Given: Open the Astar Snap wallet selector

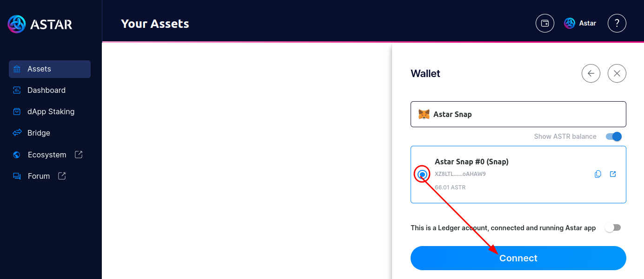Looking at the screenshot, I should [x=518, y=114].
